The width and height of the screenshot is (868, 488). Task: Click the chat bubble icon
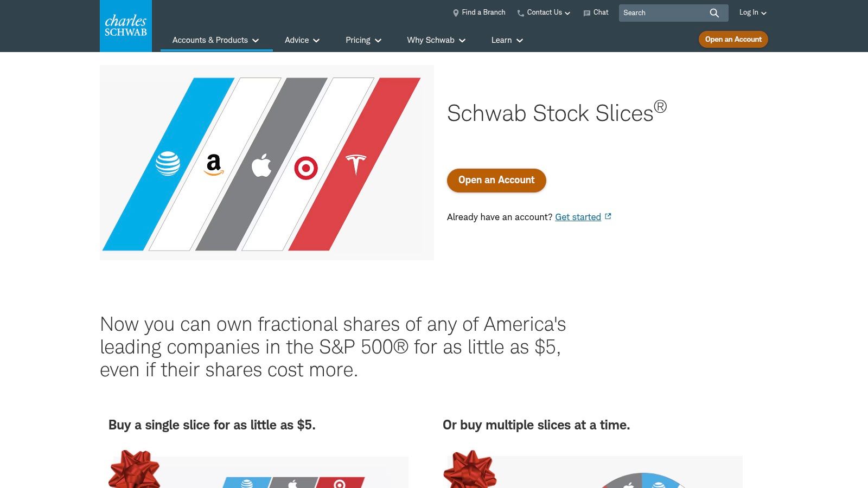(x=586, y=12)
